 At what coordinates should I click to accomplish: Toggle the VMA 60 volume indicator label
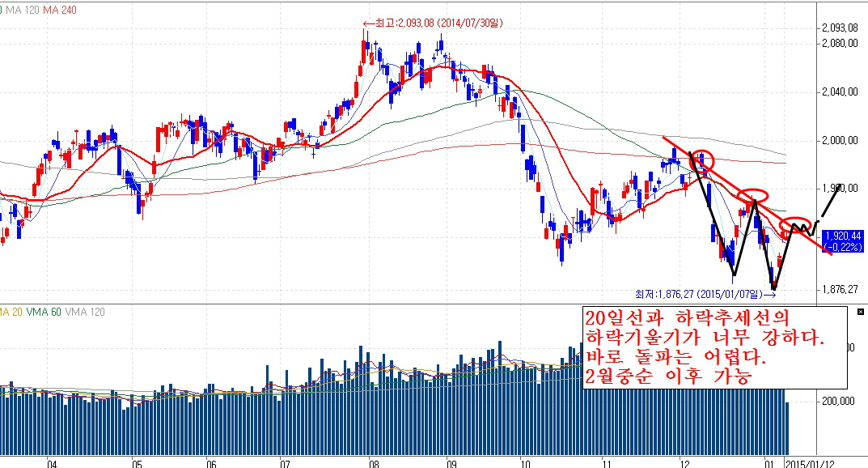point(44,313)
